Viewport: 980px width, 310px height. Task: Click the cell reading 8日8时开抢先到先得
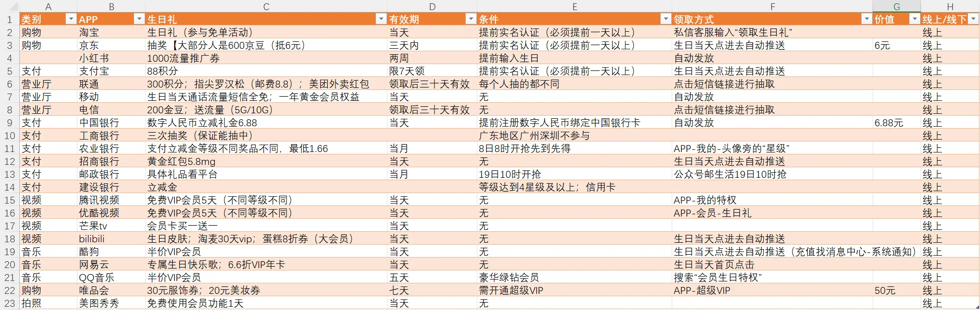click(x=575, y=148)
